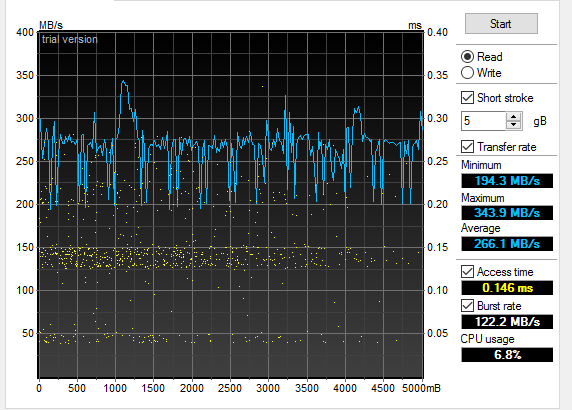Click the Short stroke label text
Screen dimensions: 572x410
point(505,98)
